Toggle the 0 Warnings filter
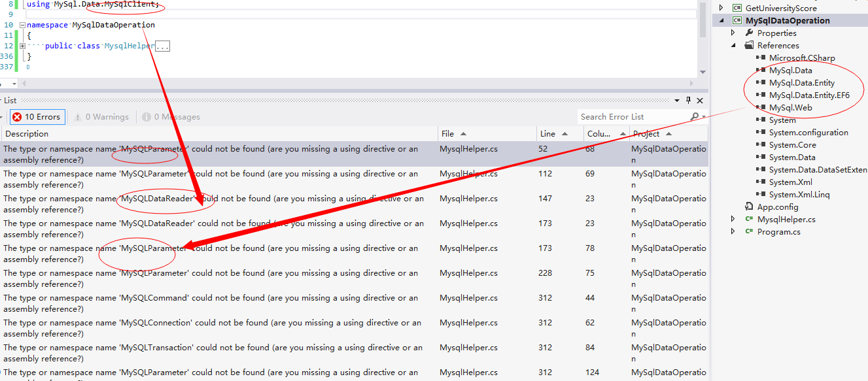Viewport: 868px width, 381px height. (x=101, y=117)
